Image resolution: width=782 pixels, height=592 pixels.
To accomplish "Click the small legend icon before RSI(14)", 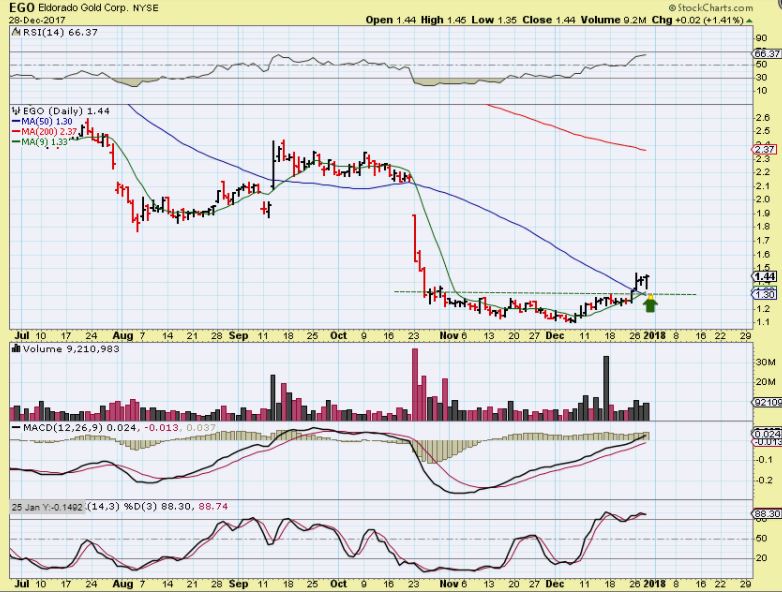I will 14,32.
